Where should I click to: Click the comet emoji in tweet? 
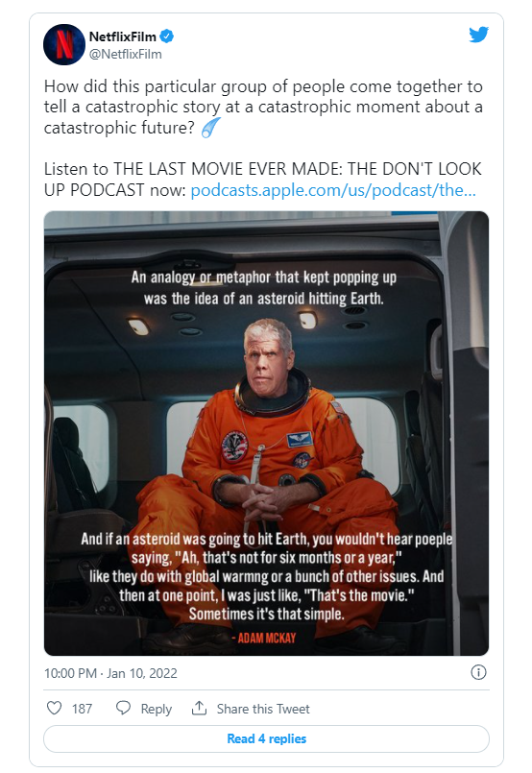[210, 128]
